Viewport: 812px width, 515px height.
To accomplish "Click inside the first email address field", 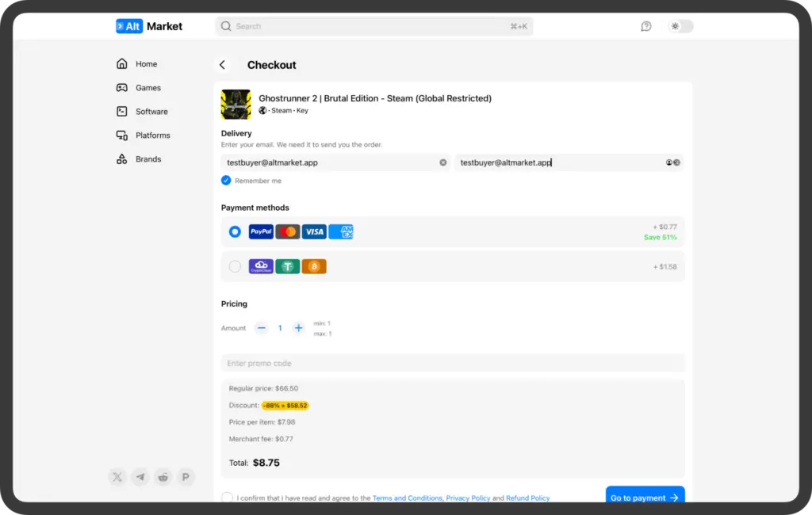I will tap(331, 162).
